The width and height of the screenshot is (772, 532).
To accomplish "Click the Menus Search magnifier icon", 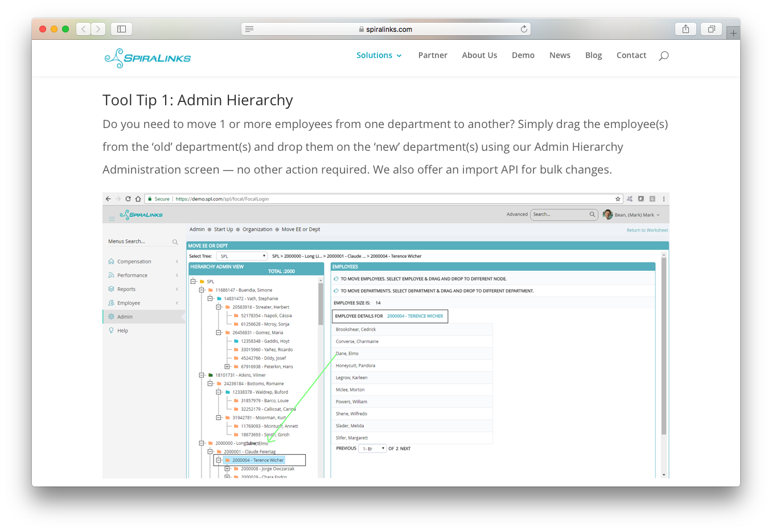I will click(175, 242).
